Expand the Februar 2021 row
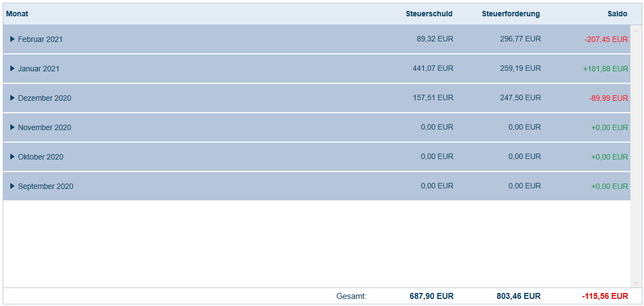Viewport: 644px width, 306px height. 13,39
